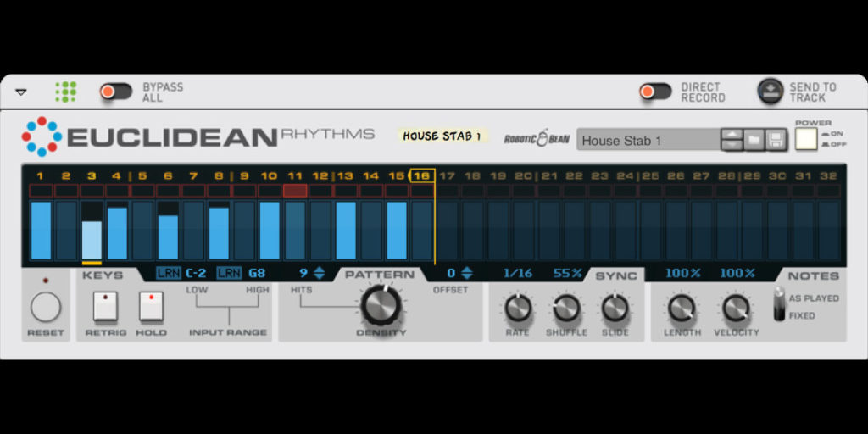Viewport: 868px width, 434px height.
Task: Click the Length knob
Action: point(682,308)
